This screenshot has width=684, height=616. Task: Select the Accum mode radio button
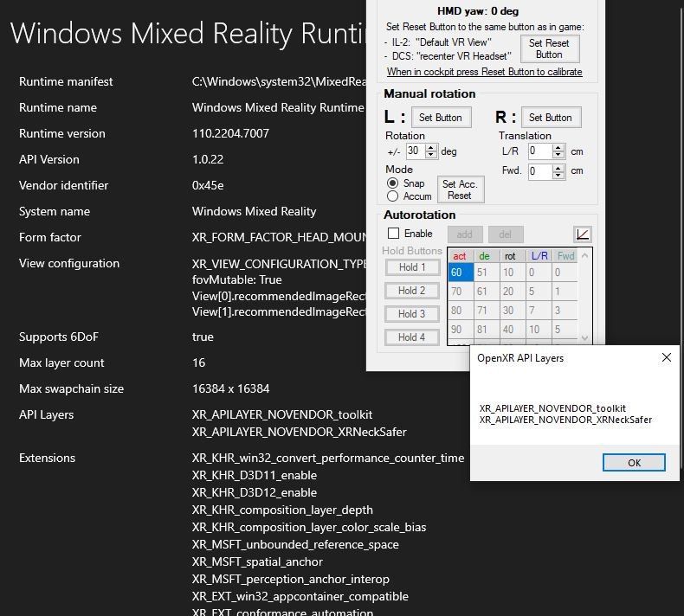click(392, 196)
